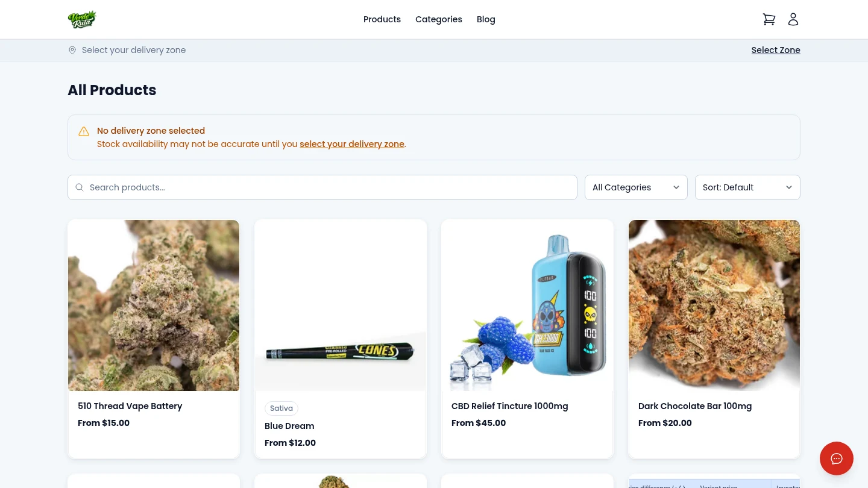Open the Sort: Default dropdown
868x488 pixels.
(747, 187)
